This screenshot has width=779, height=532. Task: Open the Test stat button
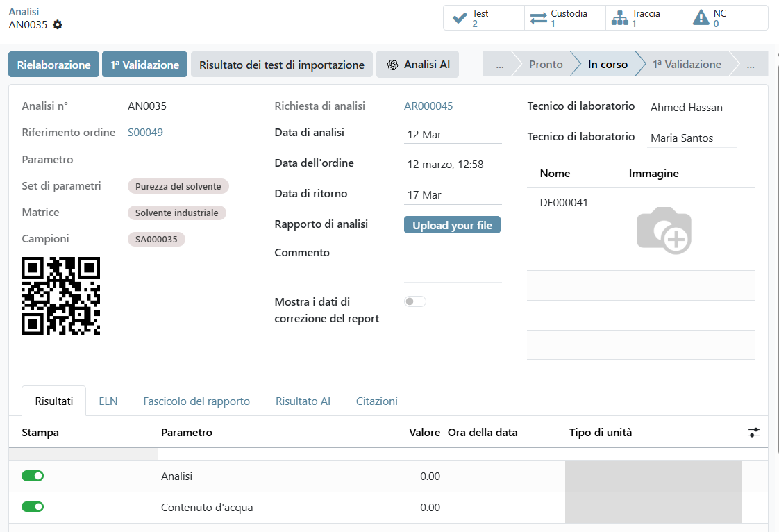tap(483, 18)
